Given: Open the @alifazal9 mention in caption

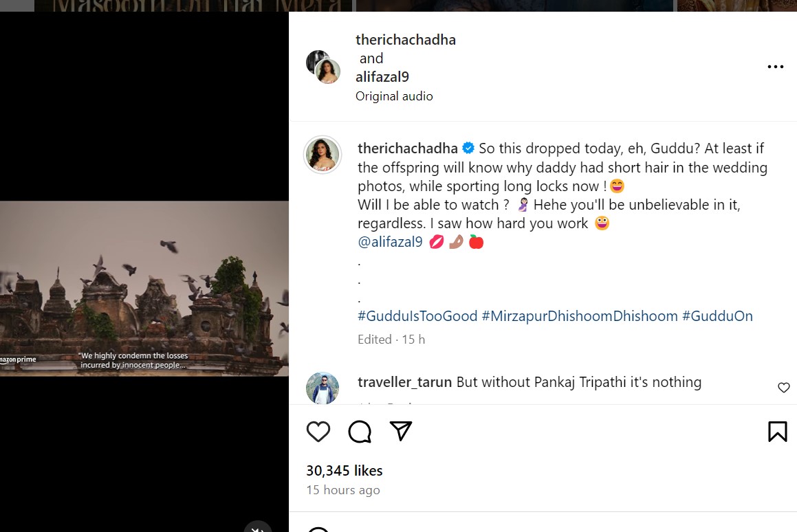Looking at the screenshot, I should coord(390,242).
